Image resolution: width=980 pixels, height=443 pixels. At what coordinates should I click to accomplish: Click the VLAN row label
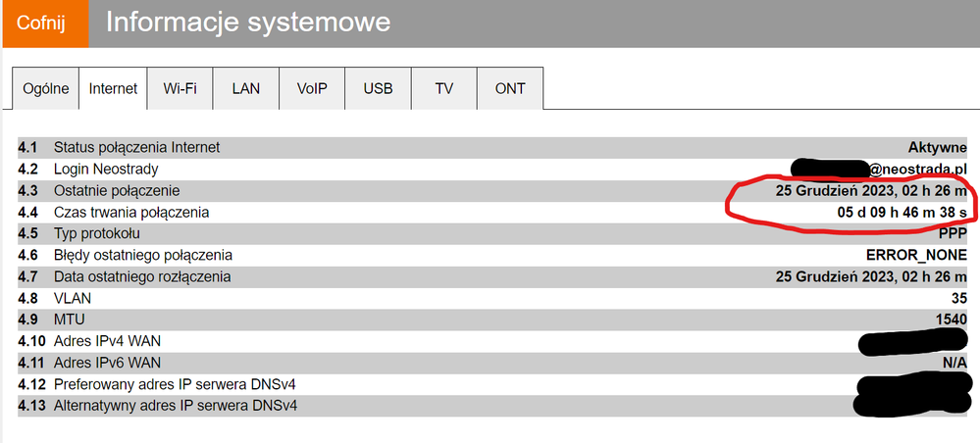(x=72, y=298)
